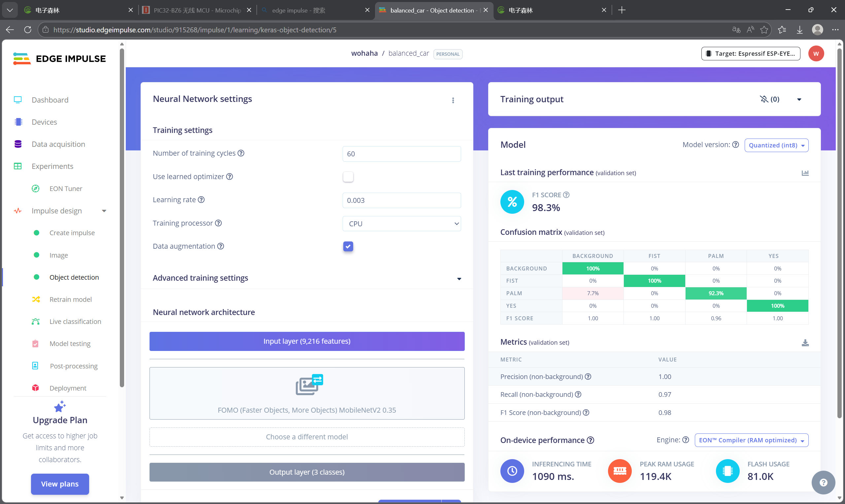The height and width of the screenshot is (504, 845).
Task: Click the Learning rate input field
Action: click(401, 200)
